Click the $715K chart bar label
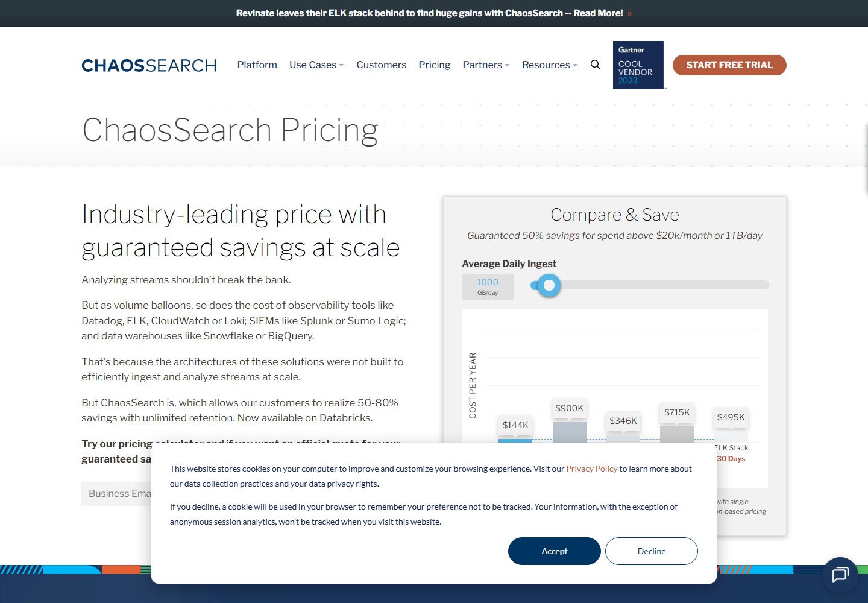The width and height of the screenshot is (868, 603). [x=677, y=412]
